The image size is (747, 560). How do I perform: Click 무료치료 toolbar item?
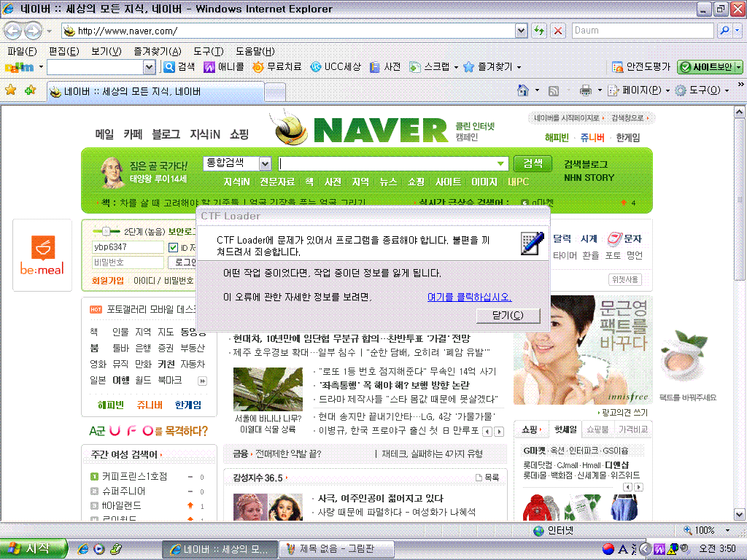pyautogui.click(x=276, y=67)
